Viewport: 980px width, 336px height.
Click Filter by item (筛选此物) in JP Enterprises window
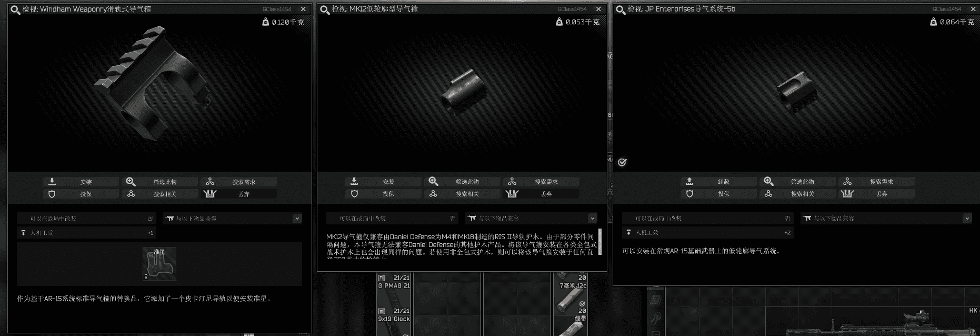pyautogui.click(x=797, y=181)
